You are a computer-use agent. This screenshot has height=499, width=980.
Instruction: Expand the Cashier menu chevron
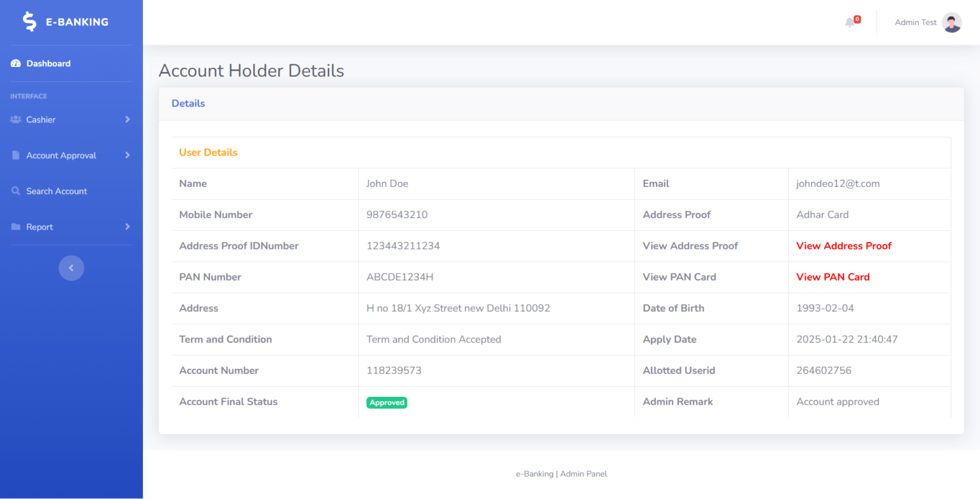128,120
